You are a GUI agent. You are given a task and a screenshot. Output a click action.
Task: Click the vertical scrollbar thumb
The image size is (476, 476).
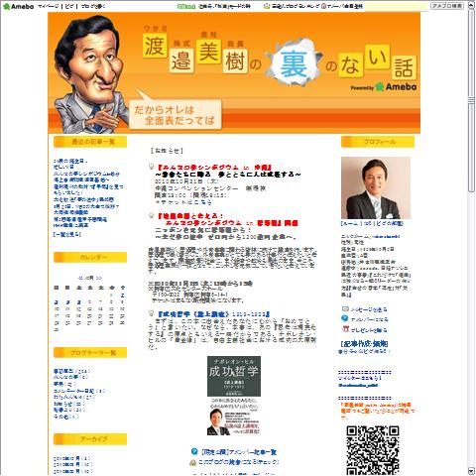tap(471, 100)
